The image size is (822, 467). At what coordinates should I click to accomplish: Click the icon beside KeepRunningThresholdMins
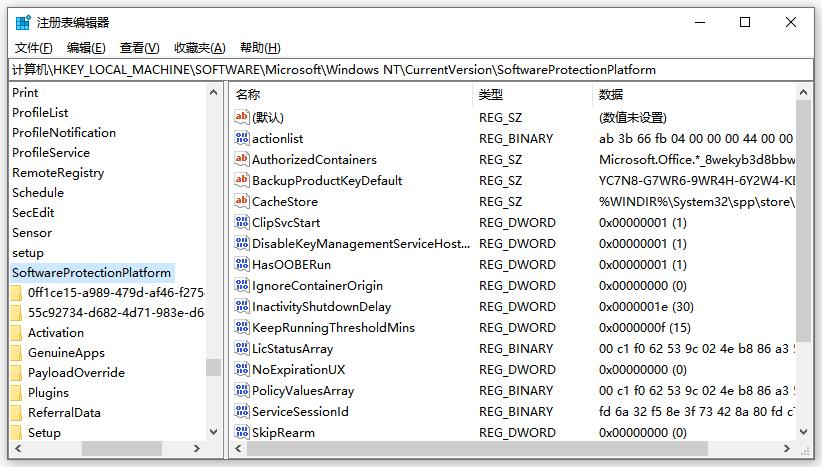click(x=241, y=327)
